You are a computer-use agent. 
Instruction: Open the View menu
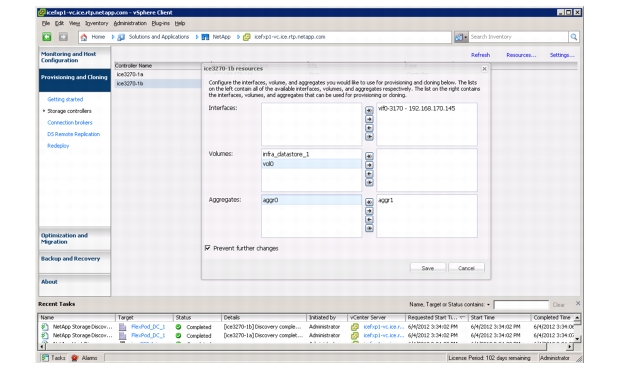pyautogui.click(x=74, y=24)
